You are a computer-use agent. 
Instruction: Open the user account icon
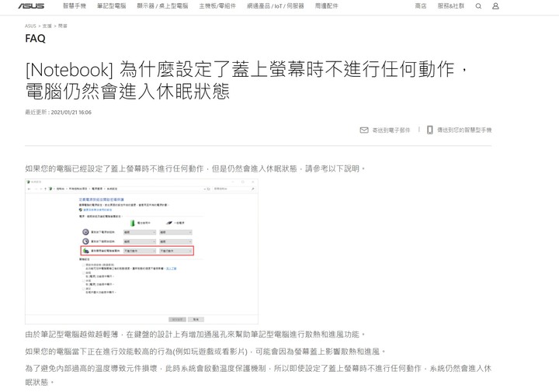495,6
